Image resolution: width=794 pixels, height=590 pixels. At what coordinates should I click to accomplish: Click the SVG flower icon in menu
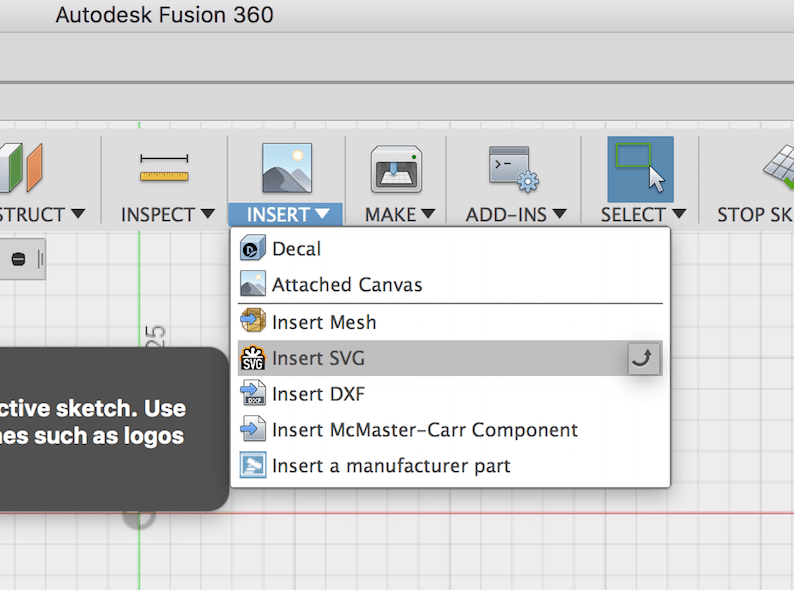253,358
